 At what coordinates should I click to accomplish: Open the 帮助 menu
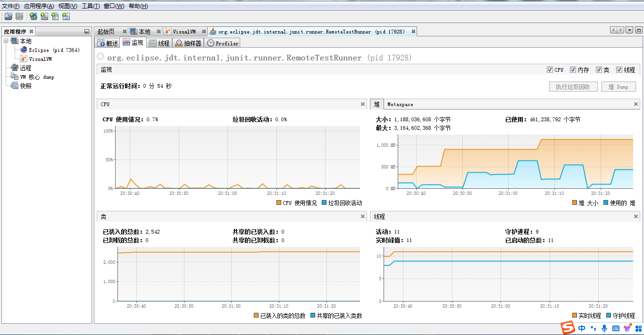[138, 6]
